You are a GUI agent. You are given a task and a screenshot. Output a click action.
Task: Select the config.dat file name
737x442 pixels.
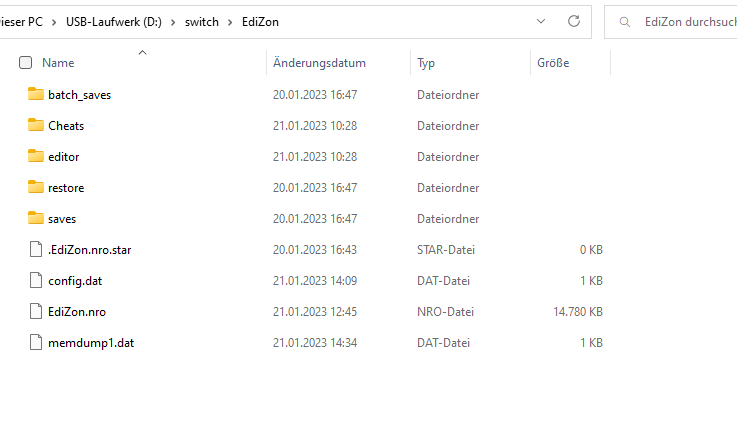pos(75,281)
